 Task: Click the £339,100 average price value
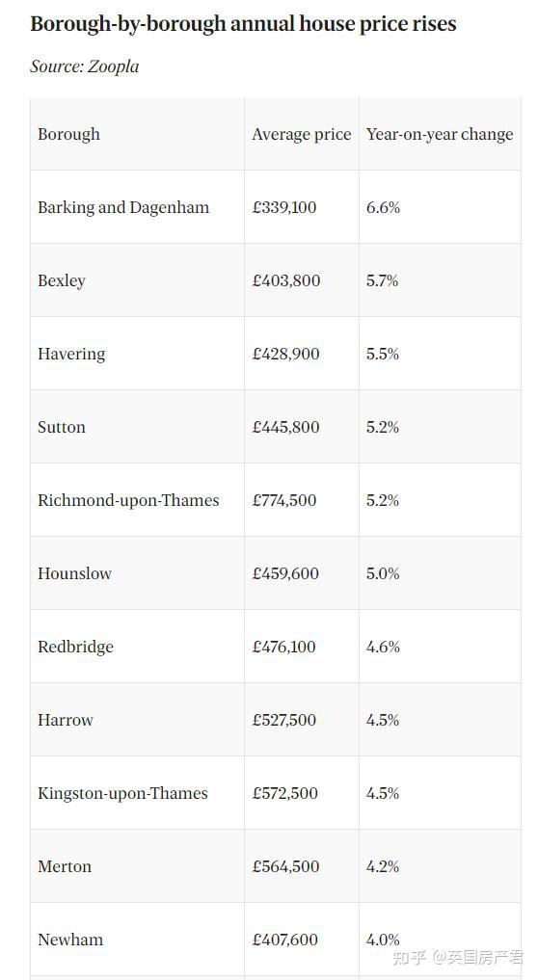(x=284, y=207)
